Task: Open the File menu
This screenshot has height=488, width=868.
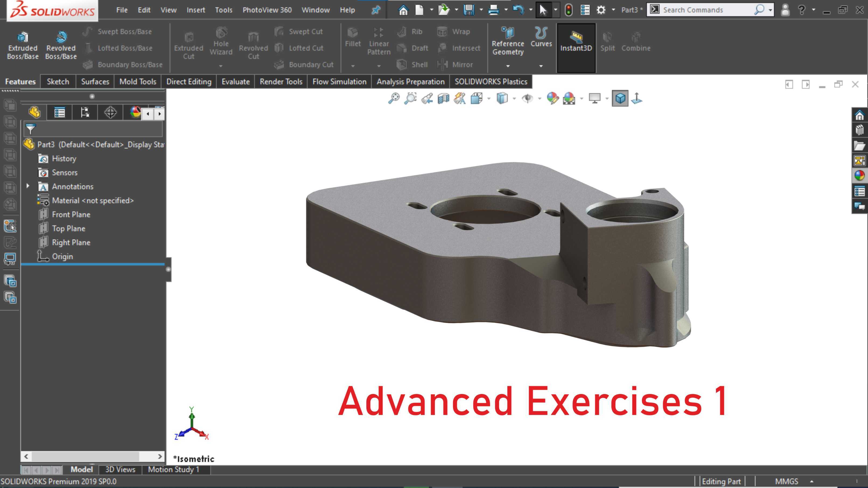Action: click(122, 10)
